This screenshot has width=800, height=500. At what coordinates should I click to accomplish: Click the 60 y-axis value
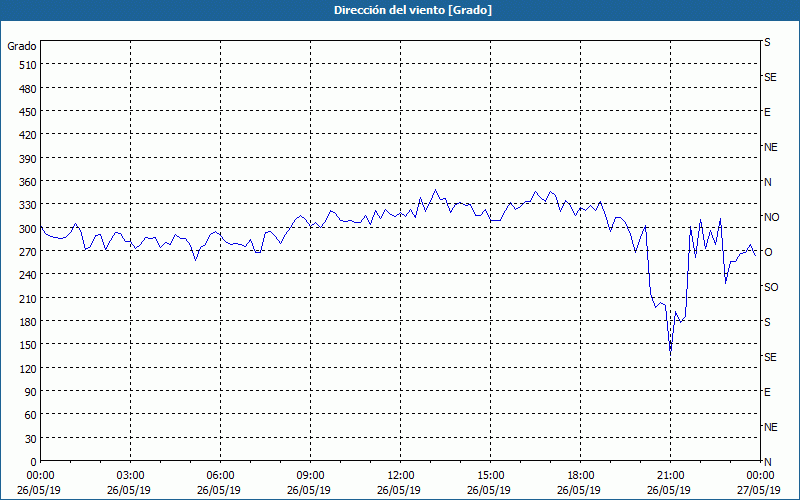click(x=31, y=415)
